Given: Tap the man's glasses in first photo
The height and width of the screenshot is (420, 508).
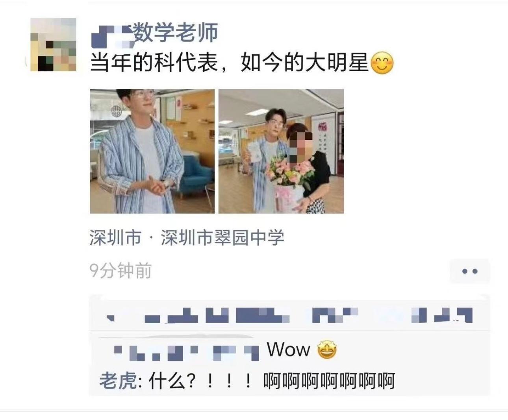Looking at the screenshot, I should 143,94.
